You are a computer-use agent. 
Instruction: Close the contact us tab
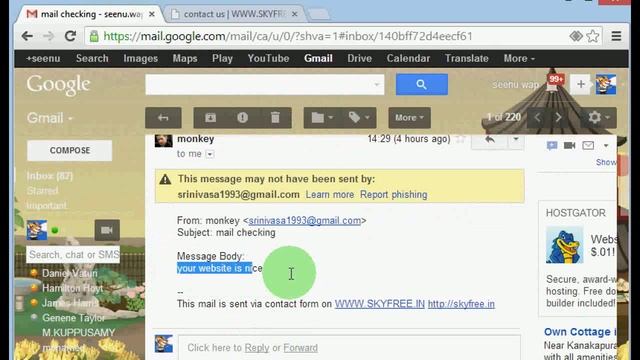click(x=295, y=14)
